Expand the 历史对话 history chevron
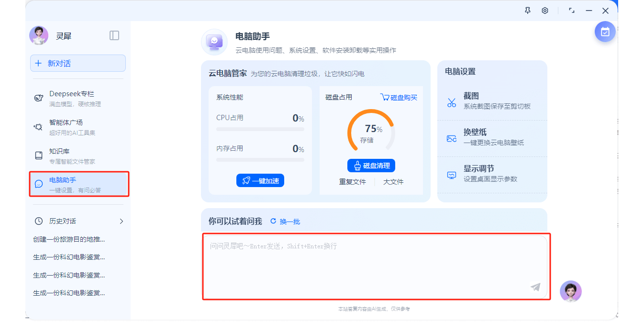Image resolution: width=644 pixels, height=322 pixels. (121, 221)
